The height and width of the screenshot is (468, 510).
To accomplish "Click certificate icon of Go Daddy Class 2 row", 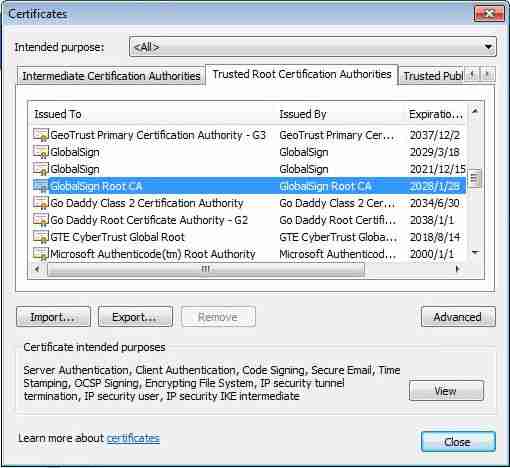I will 41,203.
